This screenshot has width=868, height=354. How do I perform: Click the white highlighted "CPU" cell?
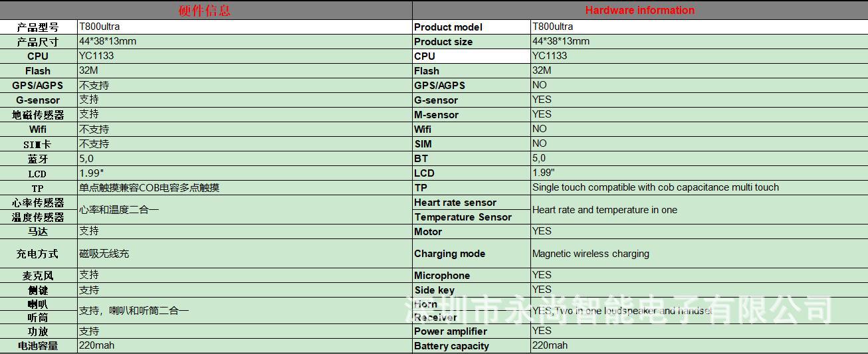(x=471, y=56)
